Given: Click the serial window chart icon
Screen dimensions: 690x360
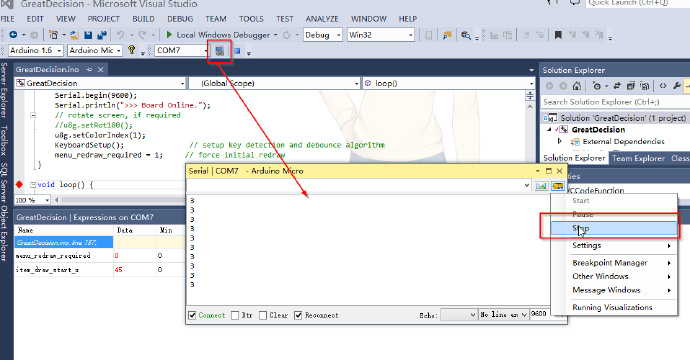Looking at the screenshot, I should (x=541, y=186).
